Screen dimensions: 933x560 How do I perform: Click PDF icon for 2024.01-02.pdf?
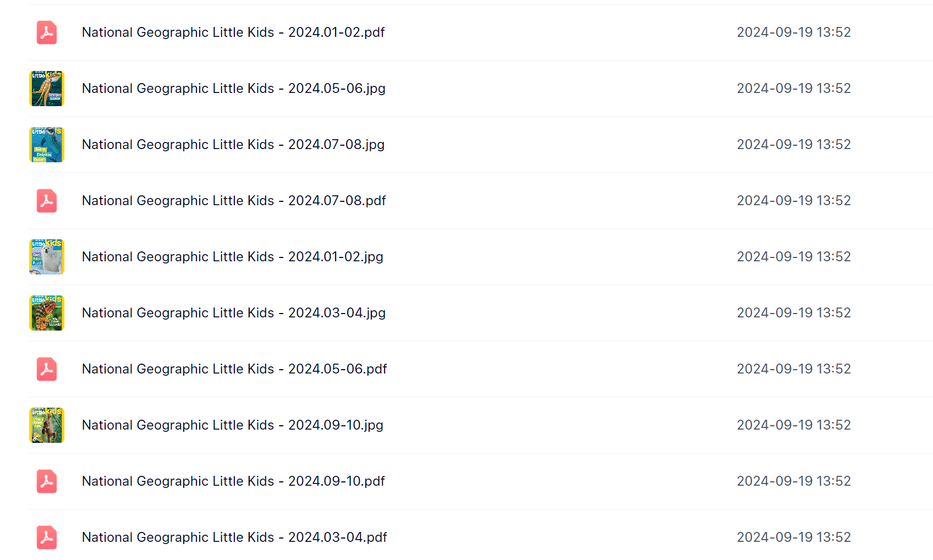coord(47,32)
